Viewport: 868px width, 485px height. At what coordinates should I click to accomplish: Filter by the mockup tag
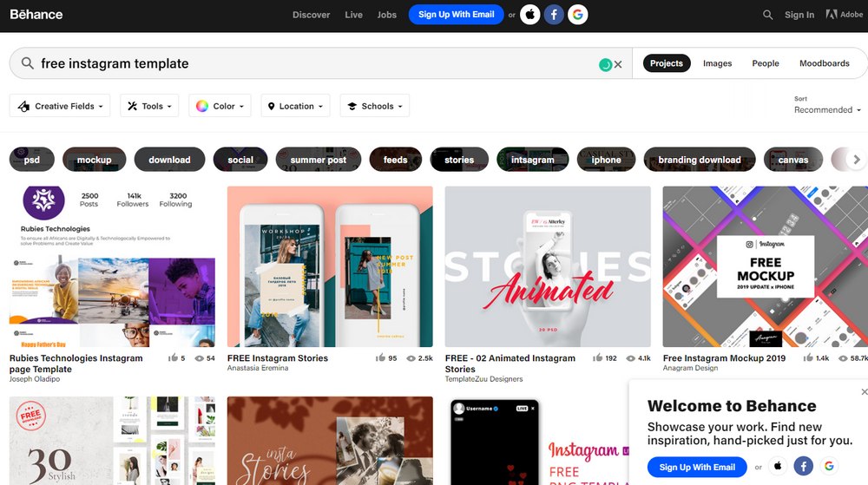[x=94, y=160]
